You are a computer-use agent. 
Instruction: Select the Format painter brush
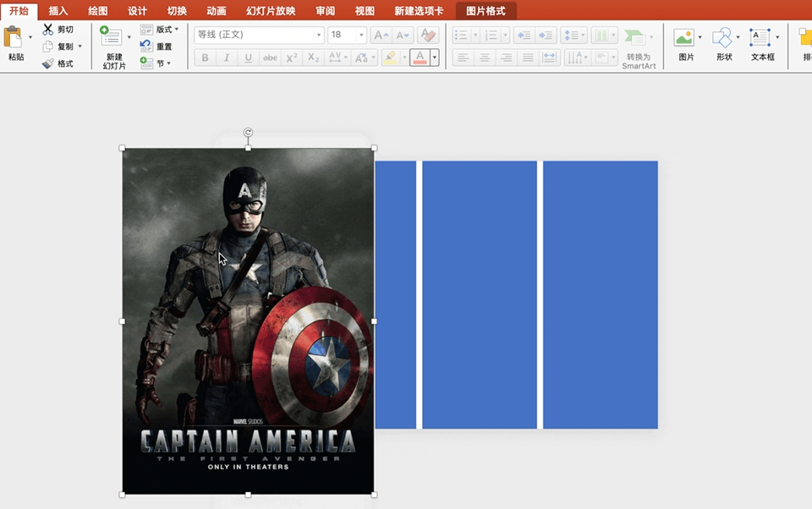tap(47, 63)
